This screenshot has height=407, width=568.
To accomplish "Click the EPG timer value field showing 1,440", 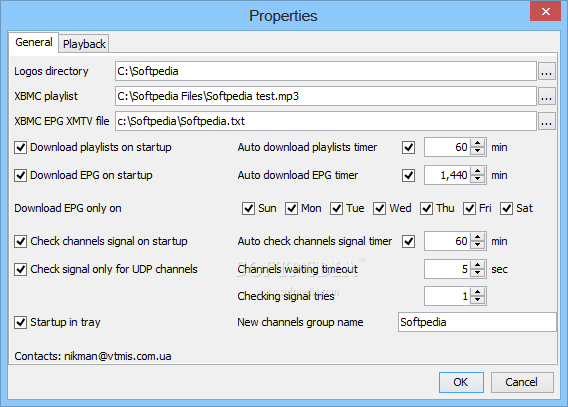I will tap(448, 175).
